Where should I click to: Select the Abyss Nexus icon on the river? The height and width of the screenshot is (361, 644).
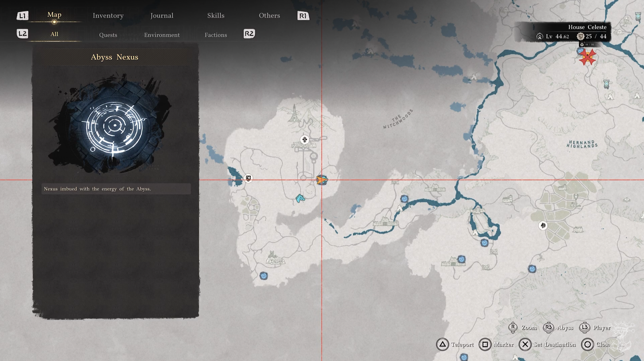(404, 199)
